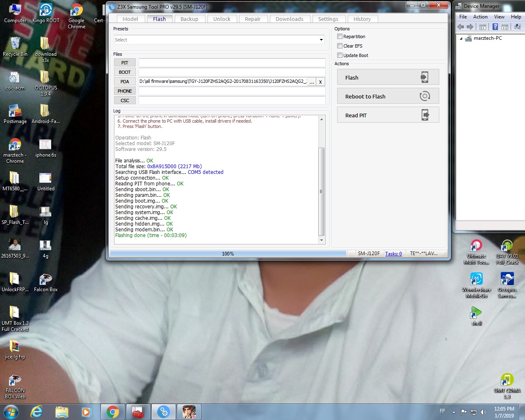Open the Unlock tab
The image size is (525, 420).
[x=222, y=19]
